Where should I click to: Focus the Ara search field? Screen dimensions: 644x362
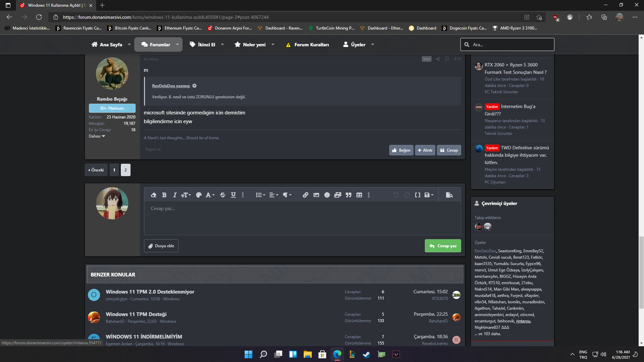(x=511, y=45)
